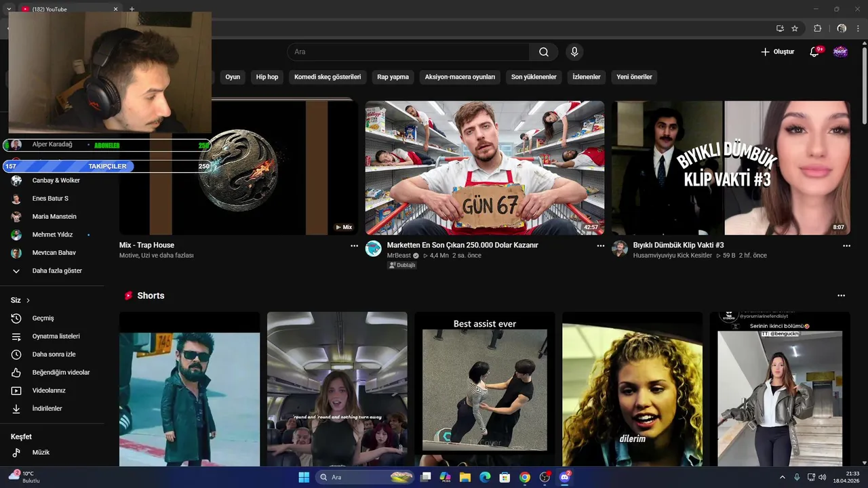Open title Marketten En Son Çıkan 250.000 Dolar Kazanır

[462, 245]
